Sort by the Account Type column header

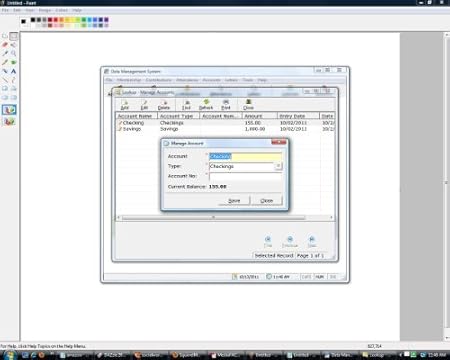(178, 116)
